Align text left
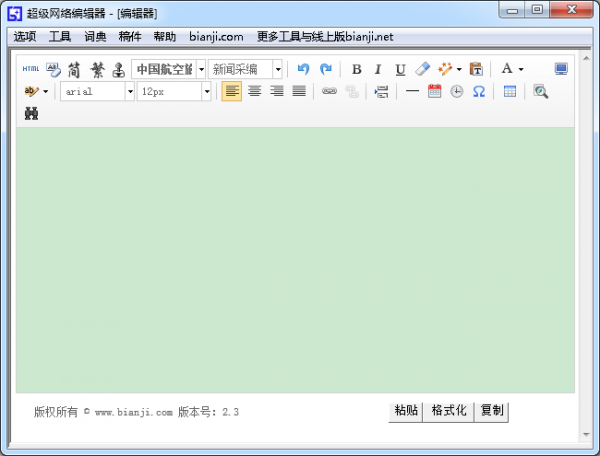This screenshot has width=600, height=456. click(232, 91)
